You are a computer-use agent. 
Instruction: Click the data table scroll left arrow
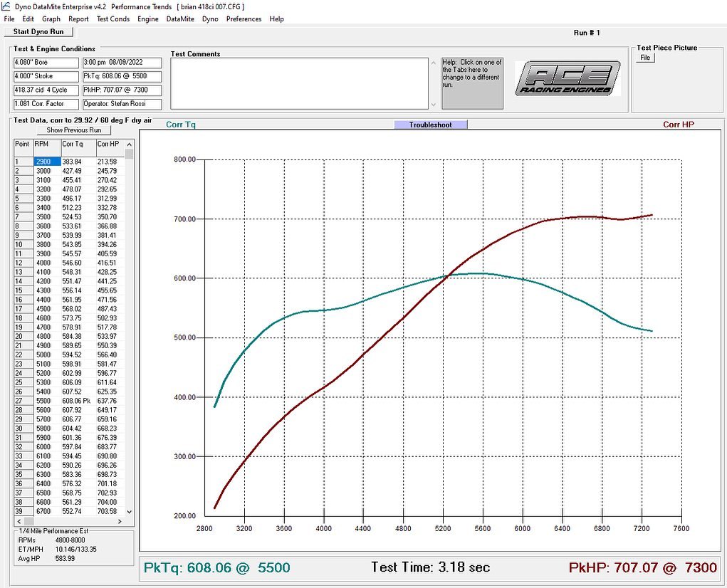19,521
